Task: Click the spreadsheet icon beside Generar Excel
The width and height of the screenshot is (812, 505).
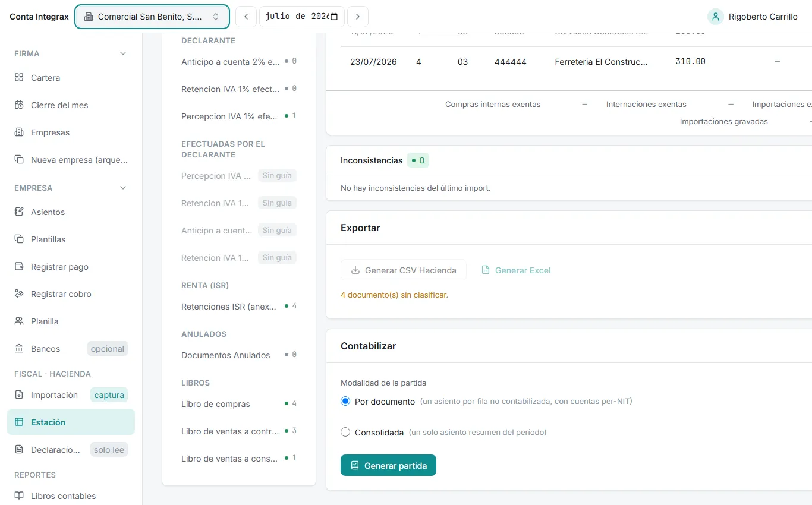Action: coord(486,270)
